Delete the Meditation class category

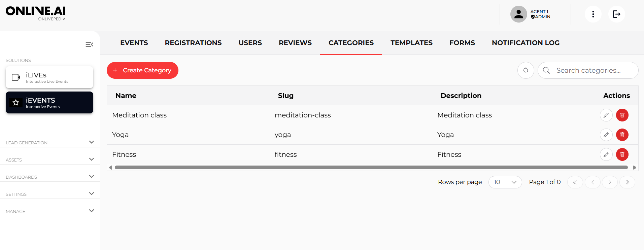(x=622, y=115)
